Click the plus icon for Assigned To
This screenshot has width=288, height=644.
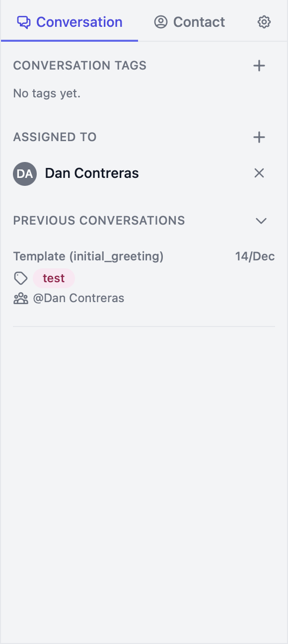point(259,137)
